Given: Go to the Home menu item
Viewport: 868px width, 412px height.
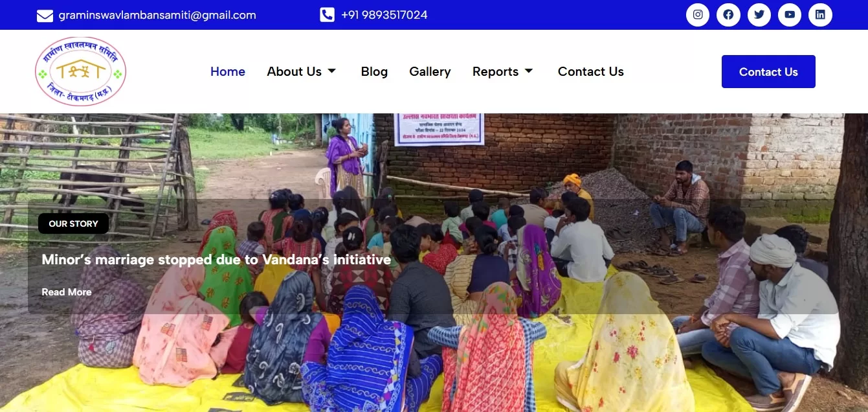Looking at the screenshot, I should (x=228, y=72).
